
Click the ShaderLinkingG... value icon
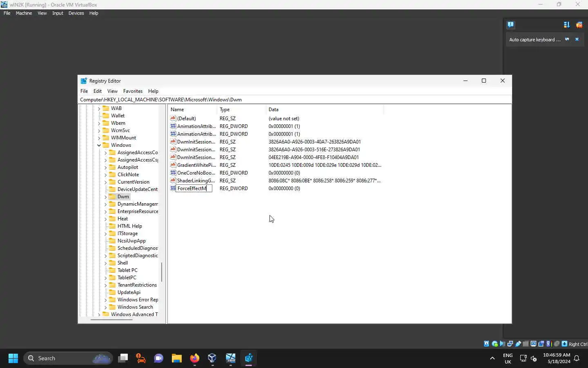point(173,180)
